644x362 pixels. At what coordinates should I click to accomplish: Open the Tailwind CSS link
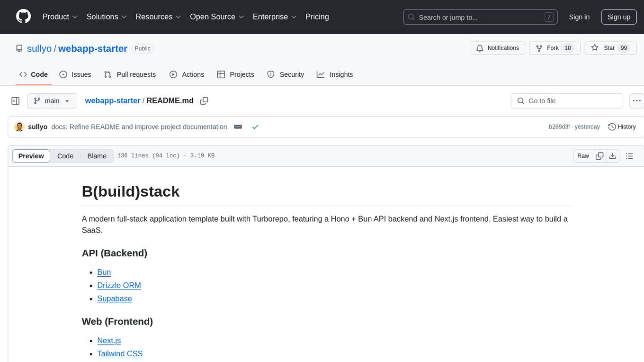tap(120, 353)
